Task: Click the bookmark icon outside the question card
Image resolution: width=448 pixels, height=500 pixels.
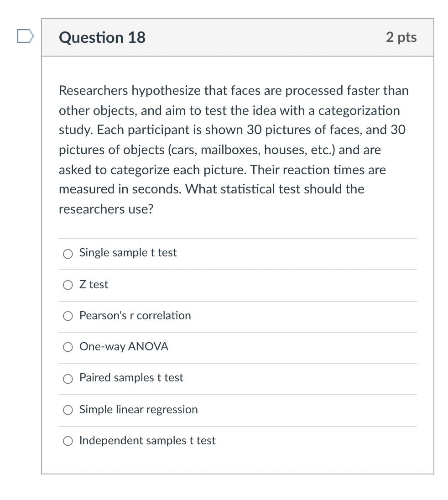Action: click(x=26, y=36)
